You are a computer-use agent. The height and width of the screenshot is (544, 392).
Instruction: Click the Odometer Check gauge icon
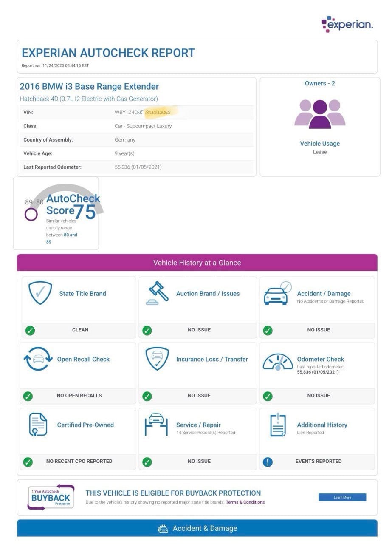(278, 362)
